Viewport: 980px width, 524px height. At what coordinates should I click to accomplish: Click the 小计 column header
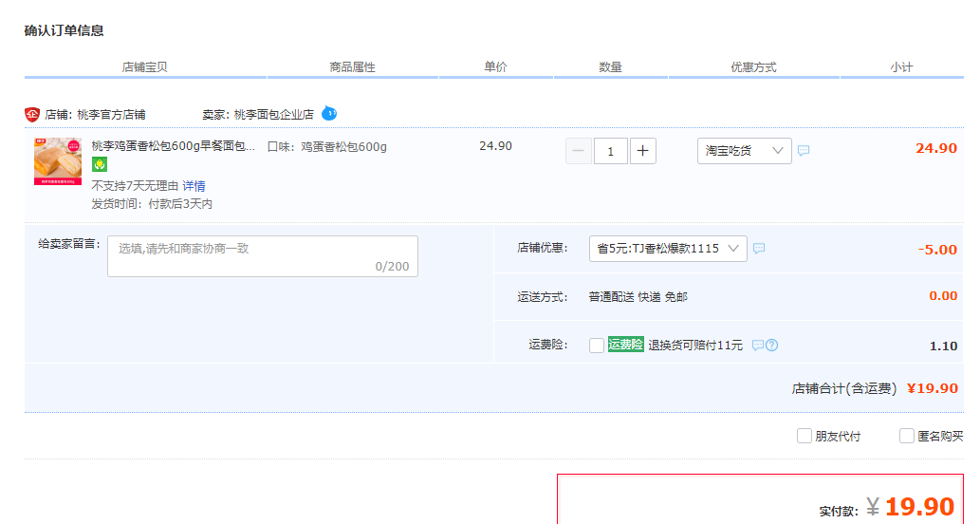901,66
